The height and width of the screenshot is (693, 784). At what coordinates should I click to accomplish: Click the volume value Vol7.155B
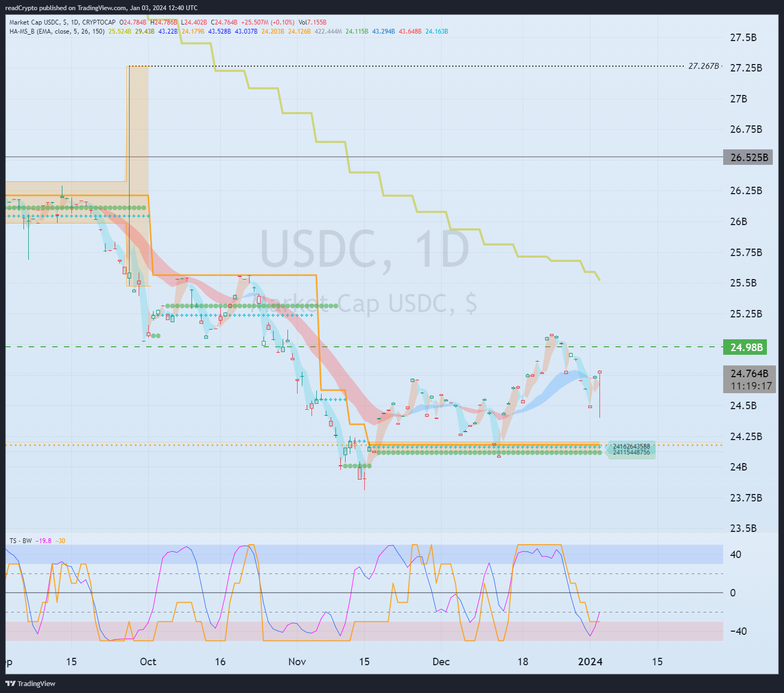[313, 22]
